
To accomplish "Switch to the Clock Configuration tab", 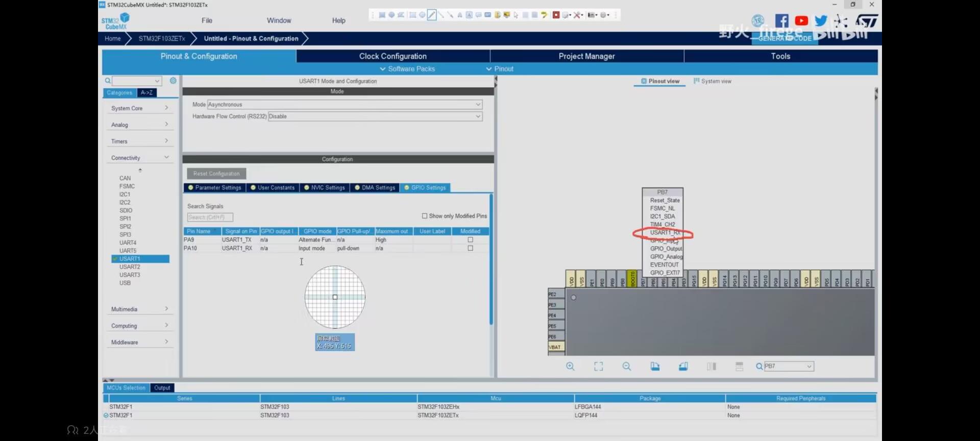I will [x=393, y=56].
